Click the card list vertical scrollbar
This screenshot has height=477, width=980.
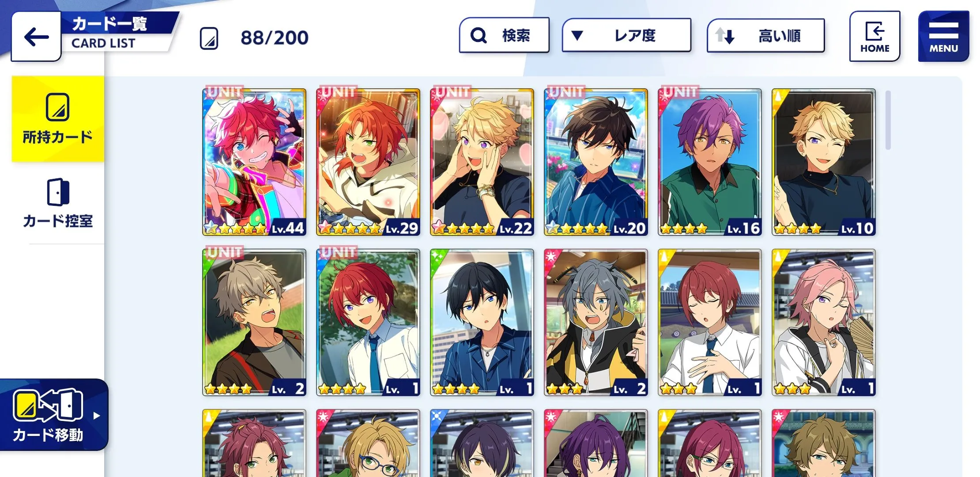[x=888, y=120]
